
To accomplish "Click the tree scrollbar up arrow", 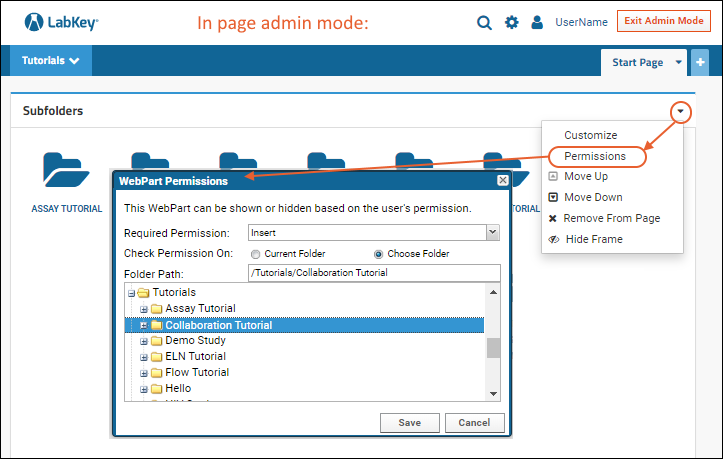I will [493, 292].
